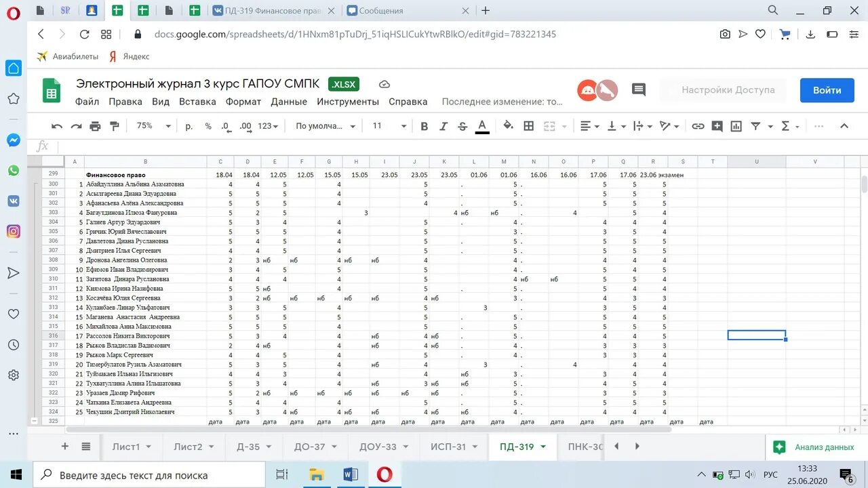Open VK tab ПД-319 Финансовое право

pos(273,10)
